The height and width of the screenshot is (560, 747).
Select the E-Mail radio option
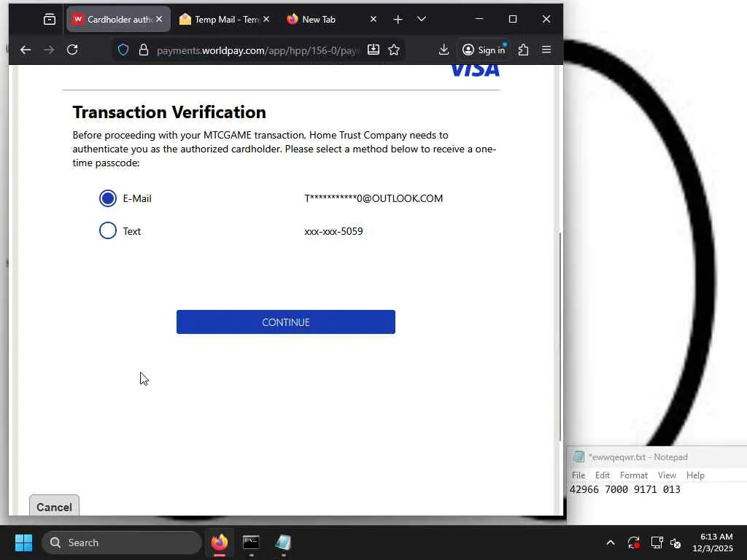point(108,198)
